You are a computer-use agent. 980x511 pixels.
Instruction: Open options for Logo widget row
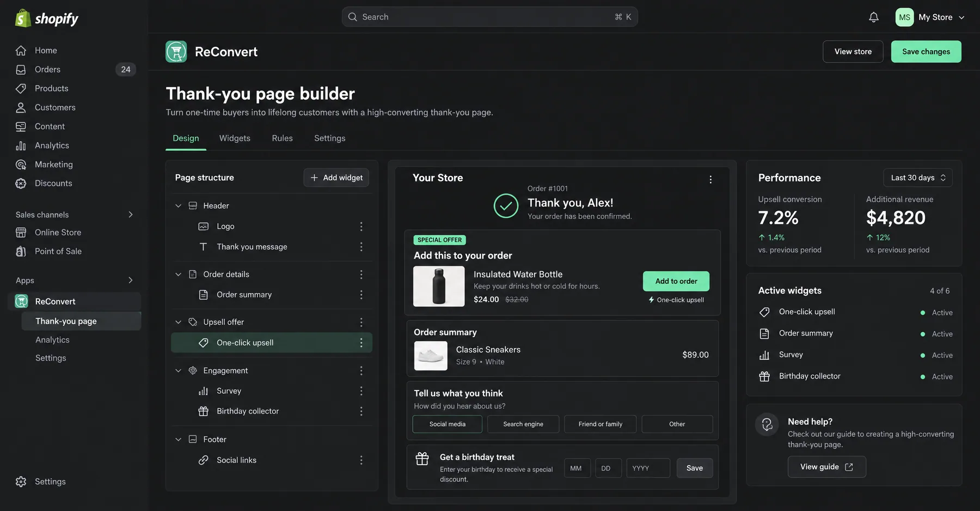pyautogui.click(x=361, y=226)
